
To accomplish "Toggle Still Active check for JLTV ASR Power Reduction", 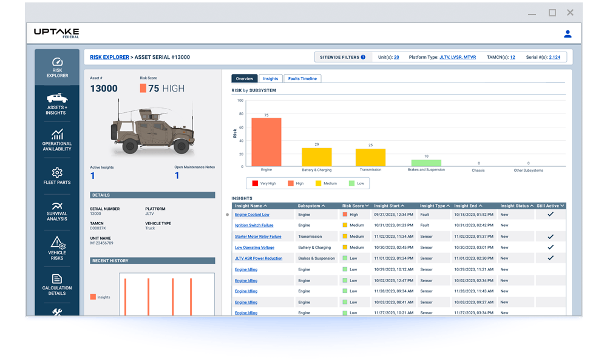I will click(551, 258).
